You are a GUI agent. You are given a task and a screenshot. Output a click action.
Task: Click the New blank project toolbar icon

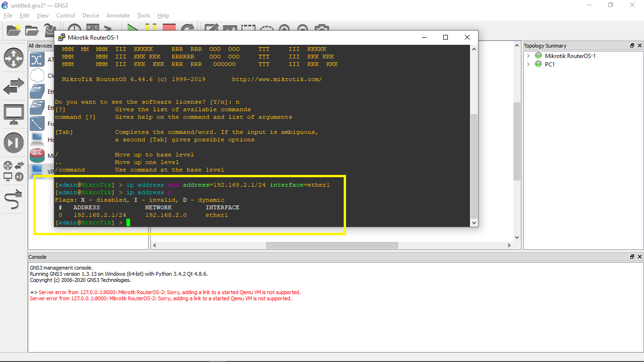[x=14, y=31]
